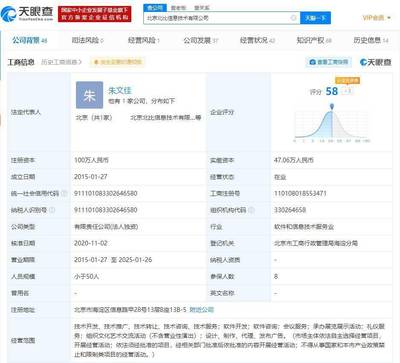The image size is (400, 363).
Task: Select the staff size value 小于50人
Action: pos(87,276)
